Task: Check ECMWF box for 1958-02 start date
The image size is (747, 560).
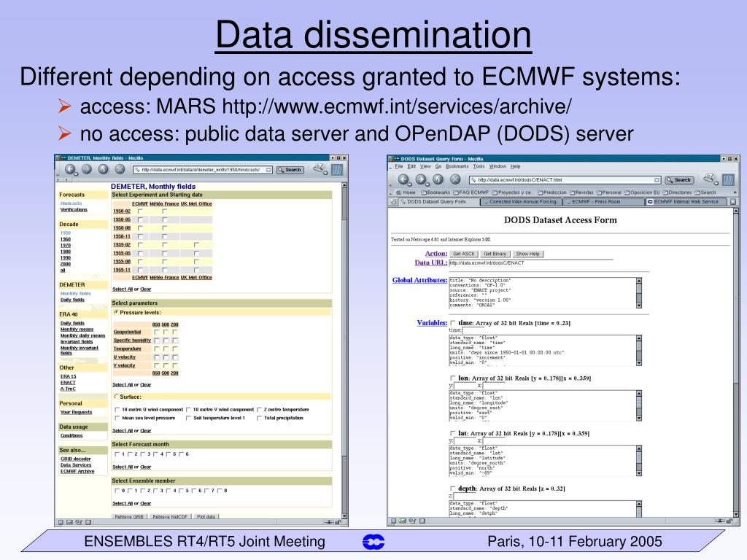Action: tap(140, 211)
